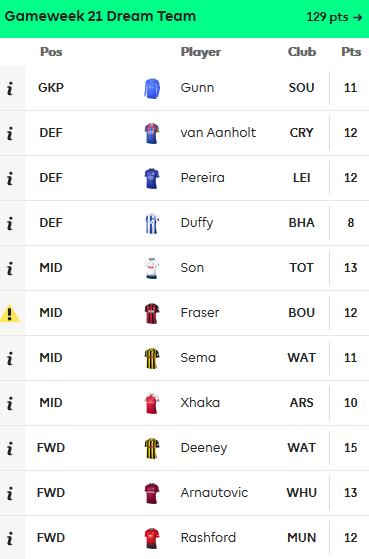Click Sema's Watford shirt icon
The height and width of the screenshot is (559, 369).
pyautogui.click(x=152, y=358)
